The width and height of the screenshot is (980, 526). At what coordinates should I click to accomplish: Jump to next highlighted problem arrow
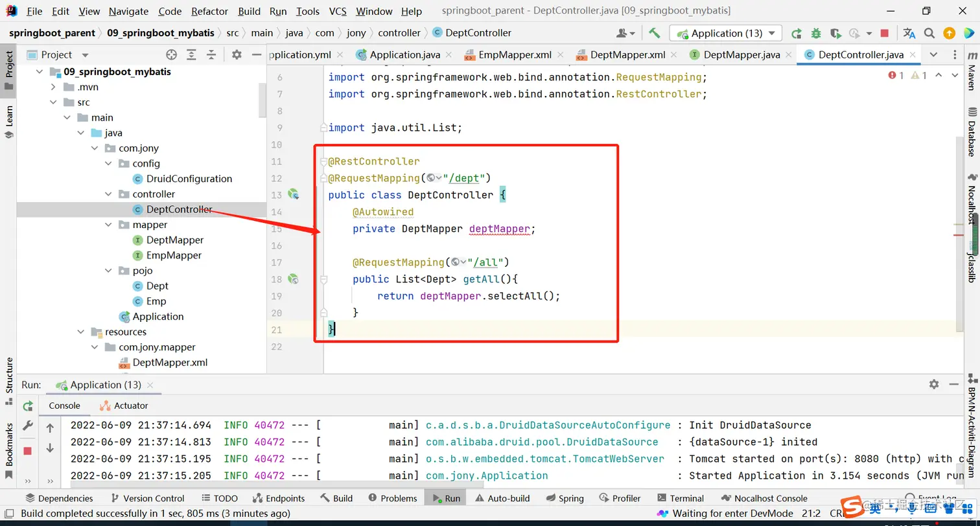(955, 76)
